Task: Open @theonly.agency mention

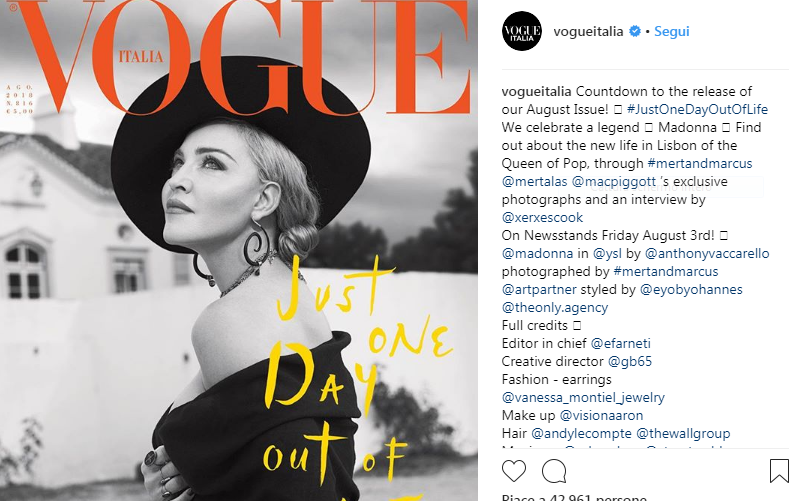Action: click(555, 307)
